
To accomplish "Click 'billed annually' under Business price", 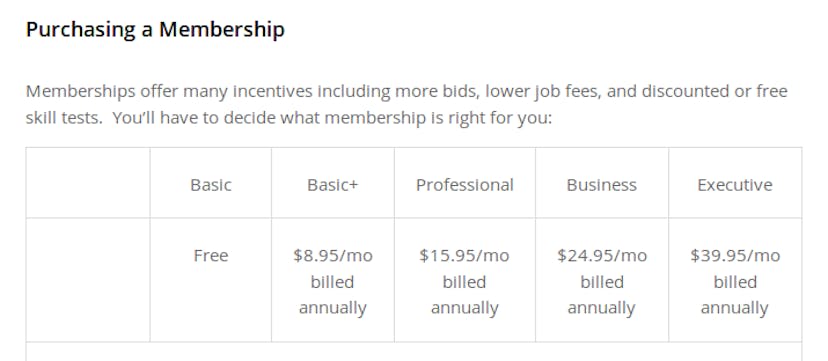I will (x=601, y=295).
